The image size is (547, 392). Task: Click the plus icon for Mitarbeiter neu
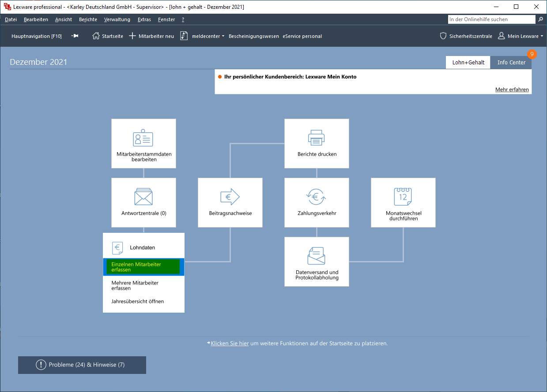pyautogui.click(x=132, y=36)
